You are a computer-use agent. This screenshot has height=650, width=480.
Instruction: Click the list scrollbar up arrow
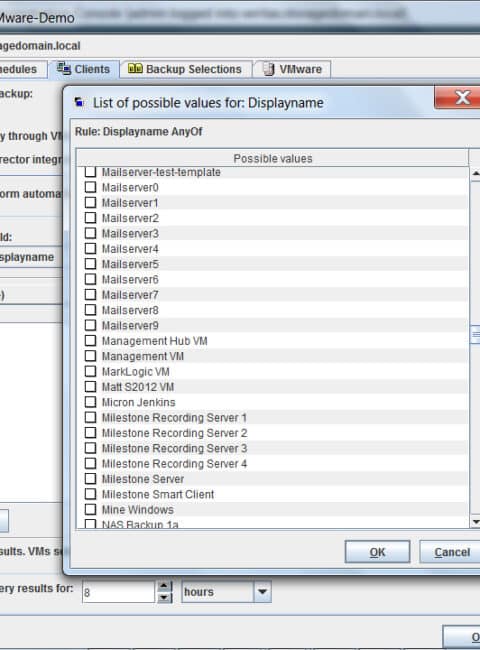(475, 173)
